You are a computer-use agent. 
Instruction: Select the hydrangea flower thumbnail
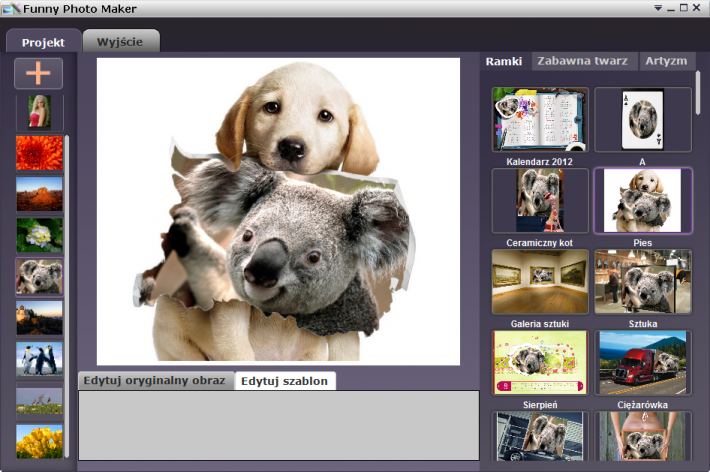39,235
